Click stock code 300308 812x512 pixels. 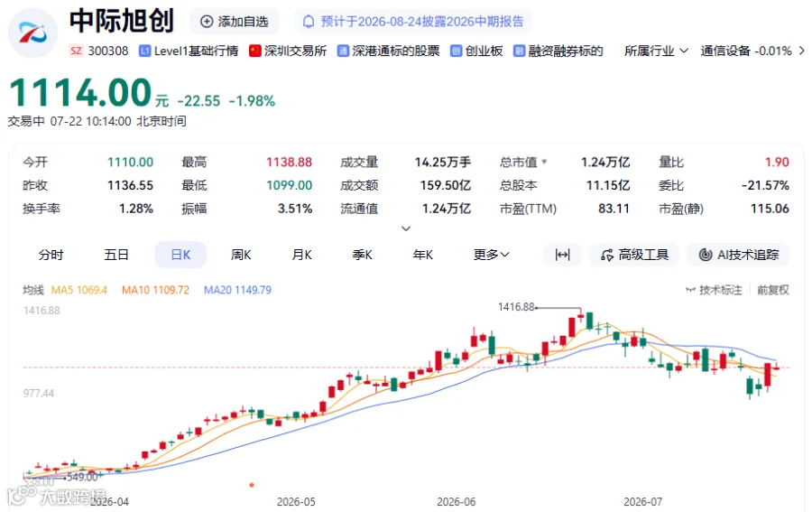107,51
